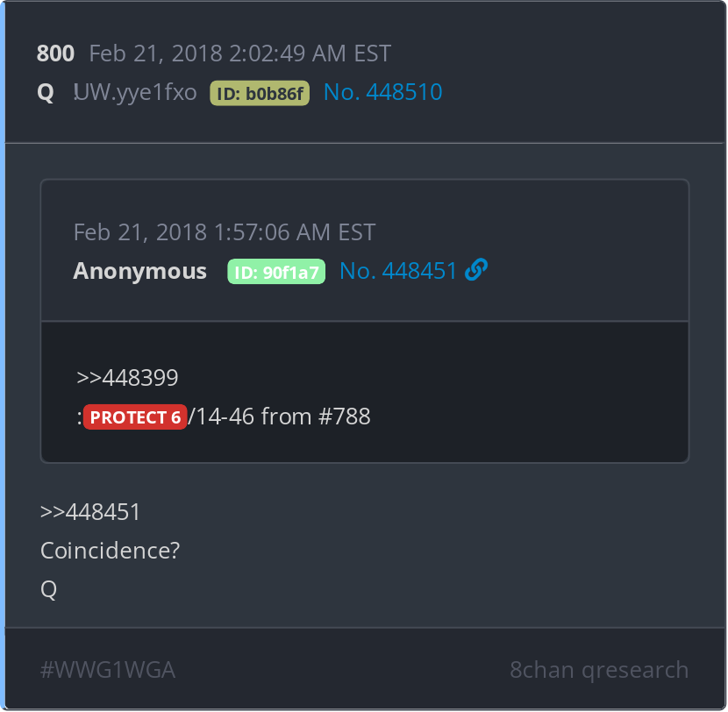Click the green ID: 90f1a7 badge
728x712 pixels.
276,272
